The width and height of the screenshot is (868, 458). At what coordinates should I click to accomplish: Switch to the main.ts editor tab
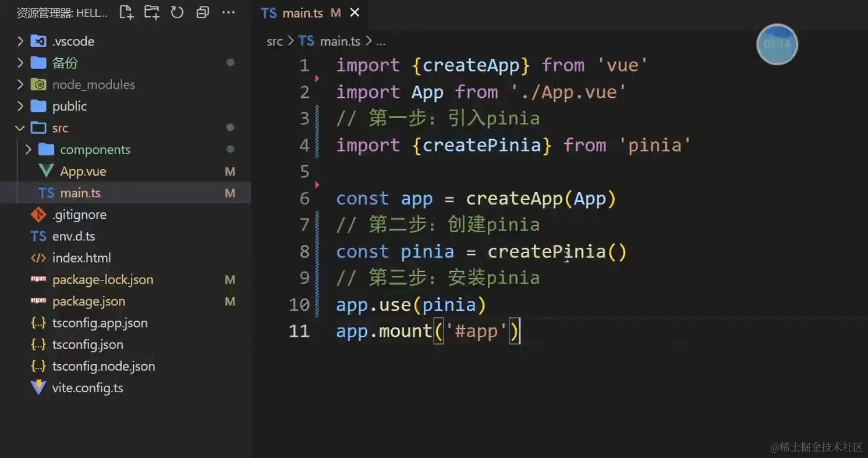310,13
